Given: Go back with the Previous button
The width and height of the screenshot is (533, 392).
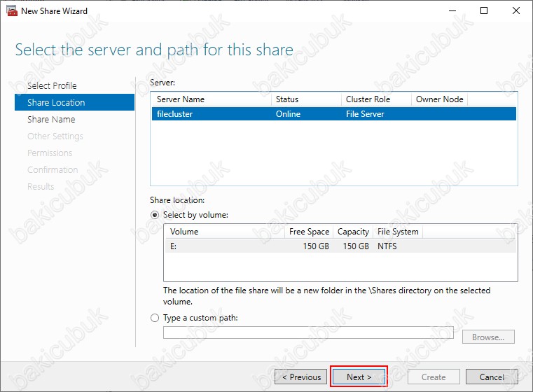Looking at the screenshot, I should click(x=301, y=377).
